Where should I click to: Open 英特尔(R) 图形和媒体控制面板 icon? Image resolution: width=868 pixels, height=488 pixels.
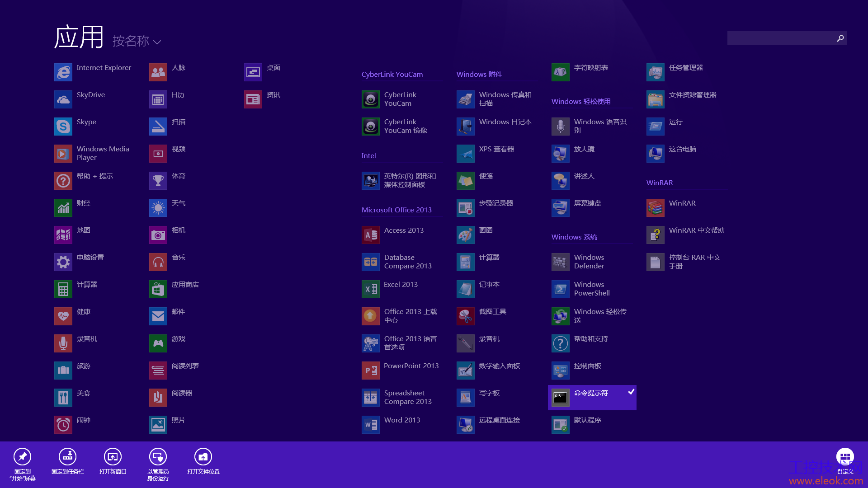[371, 181]
